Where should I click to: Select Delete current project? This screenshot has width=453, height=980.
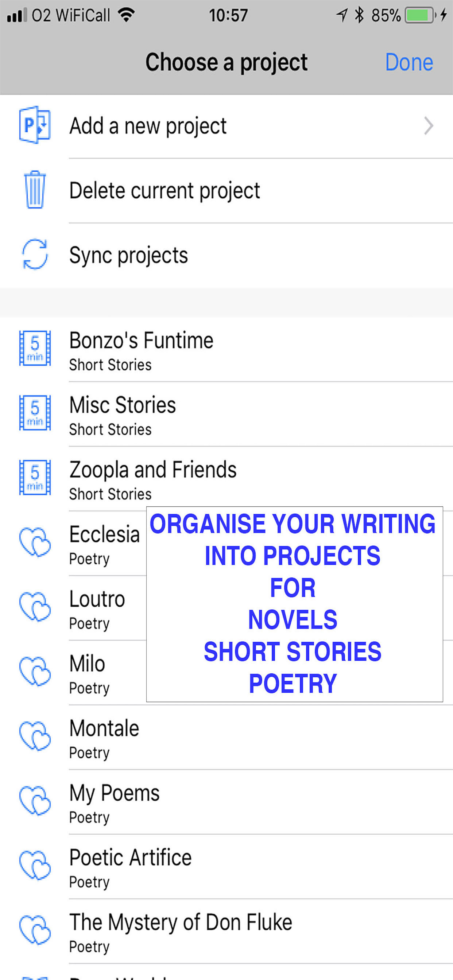pyautogui.click(x=226, y=191)
